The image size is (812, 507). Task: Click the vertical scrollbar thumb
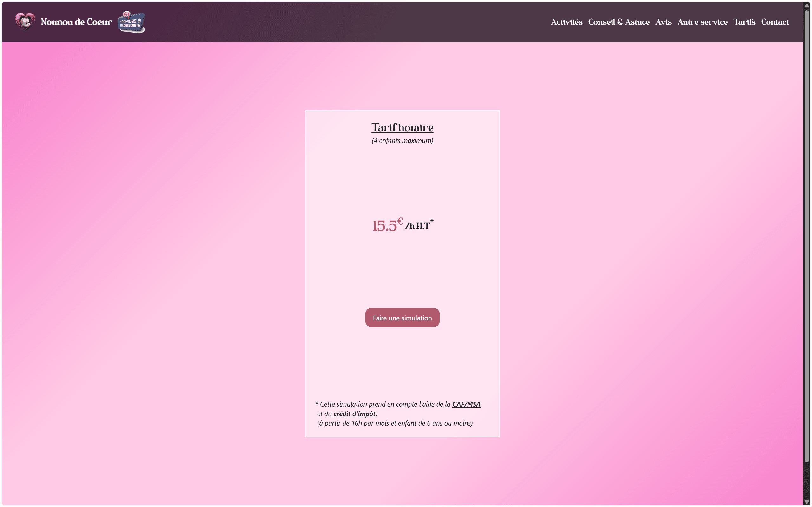[x=807, y=235]
